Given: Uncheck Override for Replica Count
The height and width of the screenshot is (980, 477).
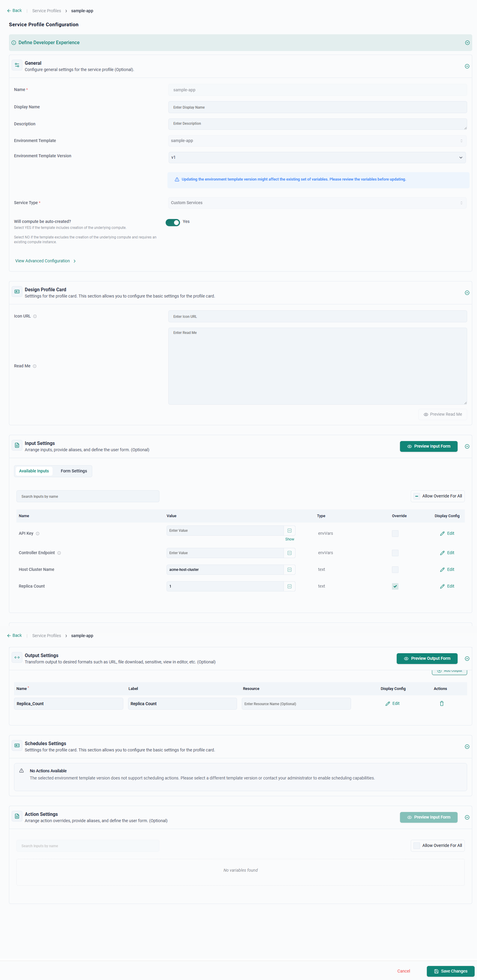Looking at the screenshot, I should click(x=395, y=586).
